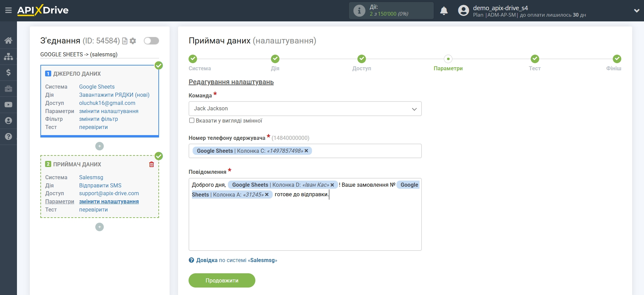Remove the Колонка A order variable tag

(267, 195)
